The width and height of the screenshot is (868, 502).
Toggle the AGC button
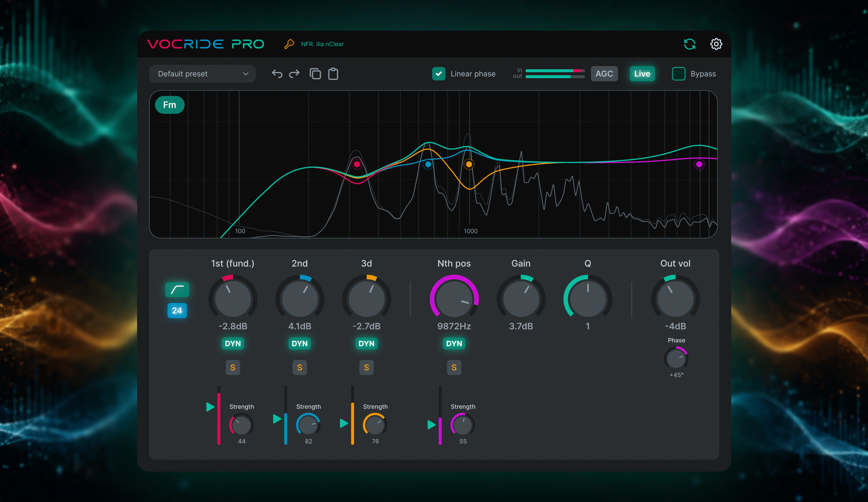(604, 74)
